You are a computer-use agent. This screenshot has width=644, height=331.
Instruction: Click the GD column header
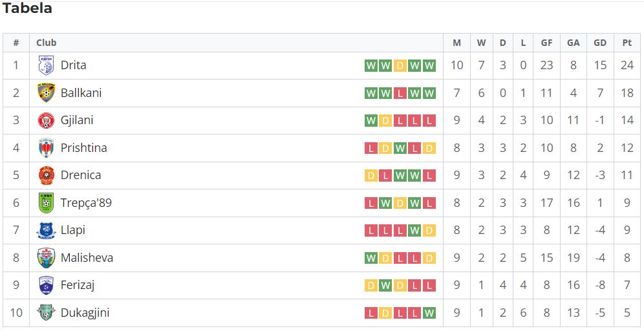[600, 43]
